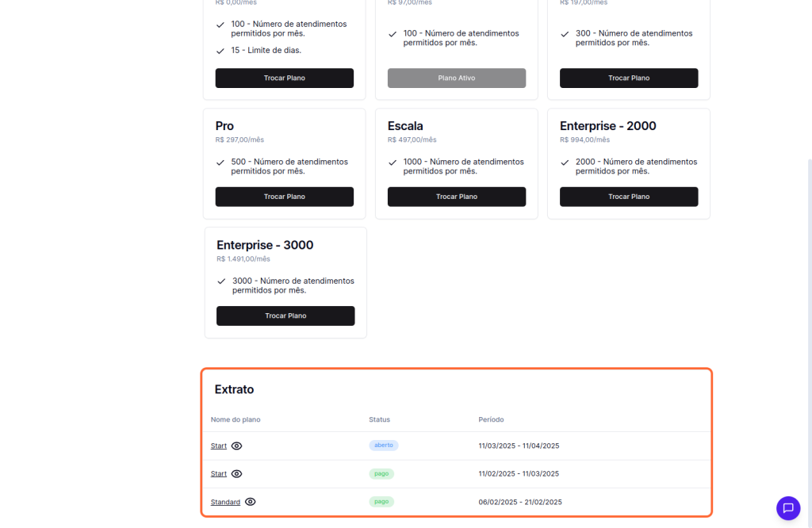812x528 pixels.
Task: Click the eye icon beside the open Start invoice
Action: tap(236, 446)
